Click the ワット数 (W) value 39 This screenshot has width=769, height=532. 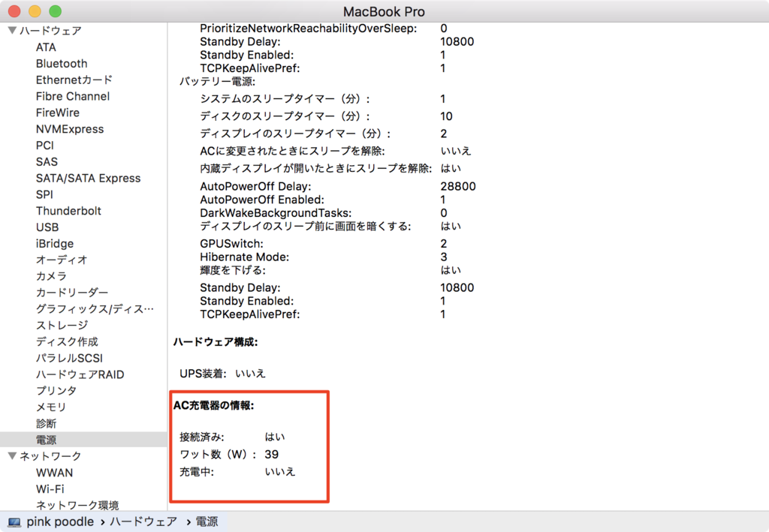pyautogui.click(x=271, y=454)
